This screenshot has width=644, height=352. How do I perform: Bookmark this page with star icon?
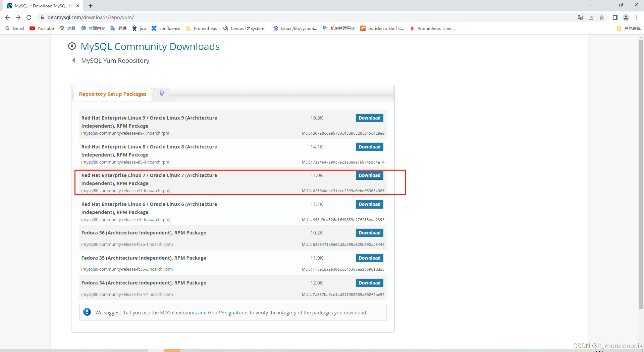(602, 17)
